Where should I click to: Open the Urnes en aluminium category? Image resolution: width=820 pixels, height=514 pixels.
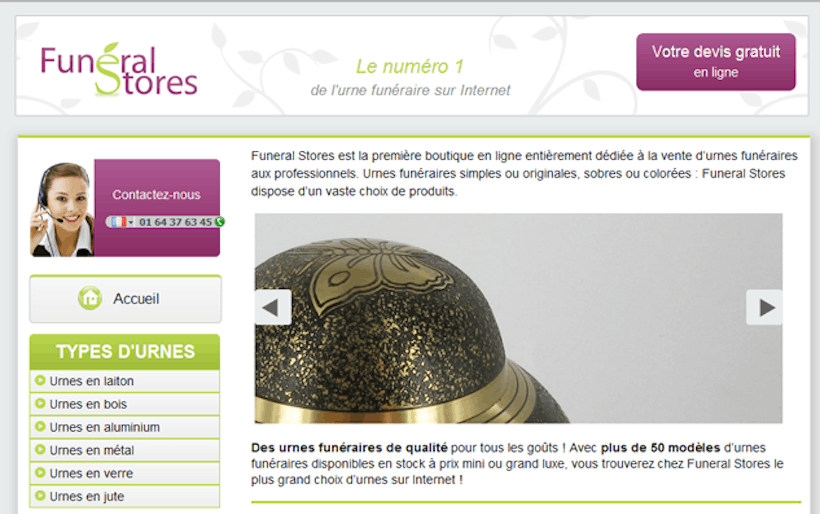point(125,427)
